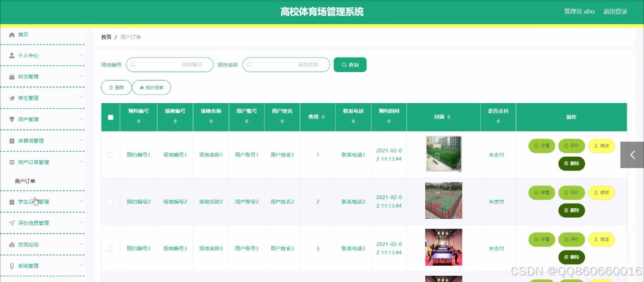Click the bar chart icon beside 交流论坛
Image resolution: width=644 pixels, height=282 pixels.
coord(12,244)
